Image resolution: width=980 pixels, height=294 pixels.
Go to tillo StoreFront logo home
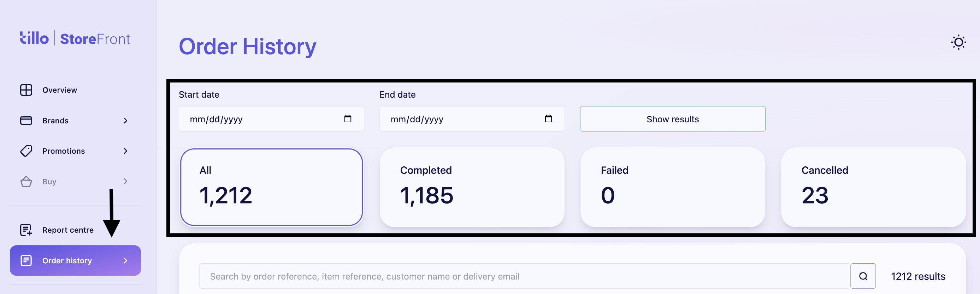tap(75, 39)
